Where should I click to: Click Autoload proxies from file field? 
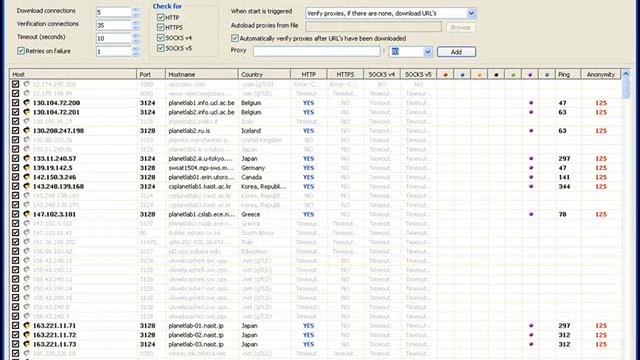pyautogui.click(x=373, y=27)
